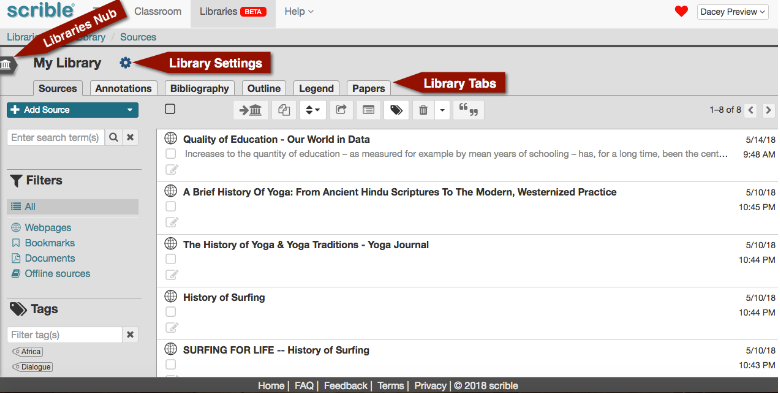Switch to the Outline tab

(264, 88)
